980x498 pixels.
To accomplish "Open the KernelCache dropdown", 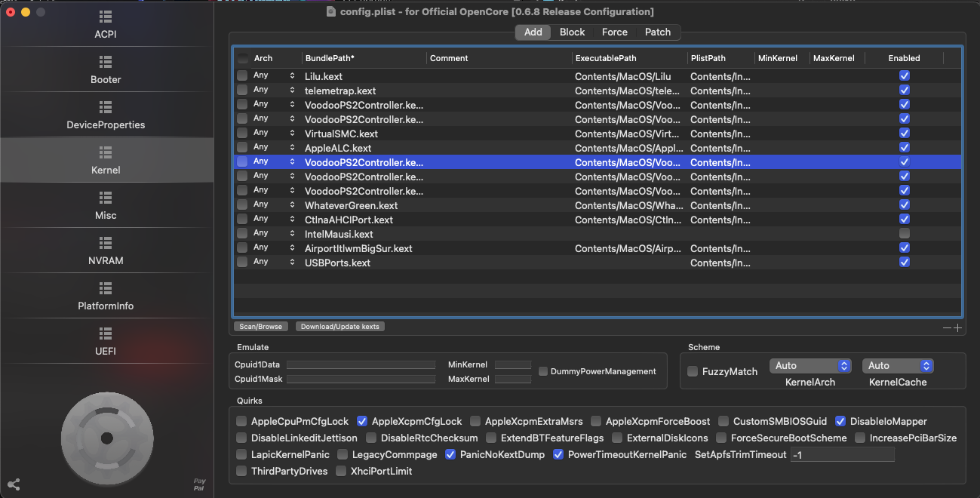I will pos(897,366).
